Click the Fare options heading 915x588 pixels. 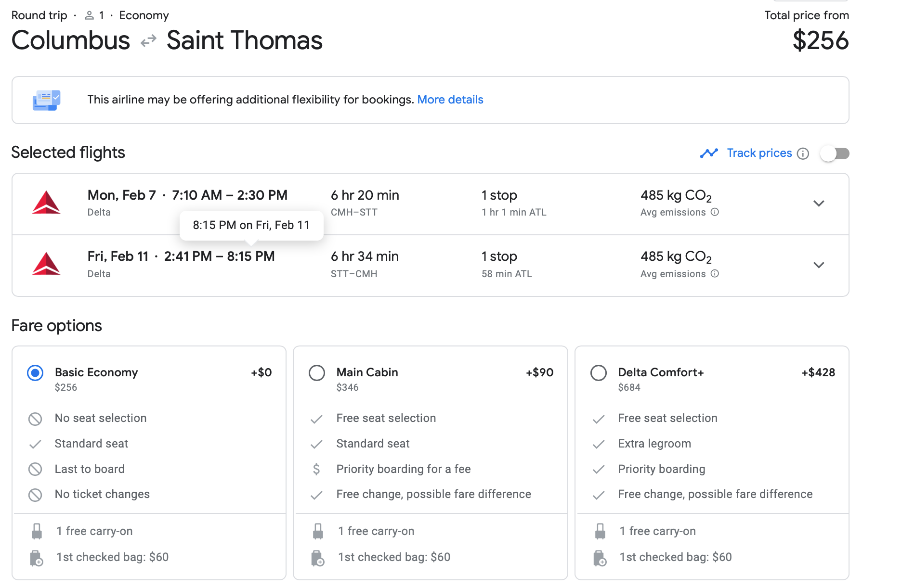[x=56, y=326]
